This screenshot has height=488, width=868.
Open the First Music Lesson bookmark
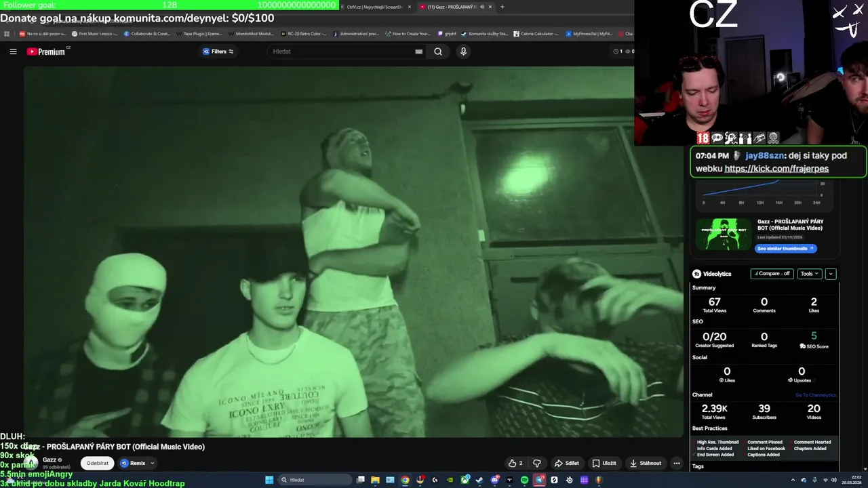pyautogui.click(x=94, y=33)
